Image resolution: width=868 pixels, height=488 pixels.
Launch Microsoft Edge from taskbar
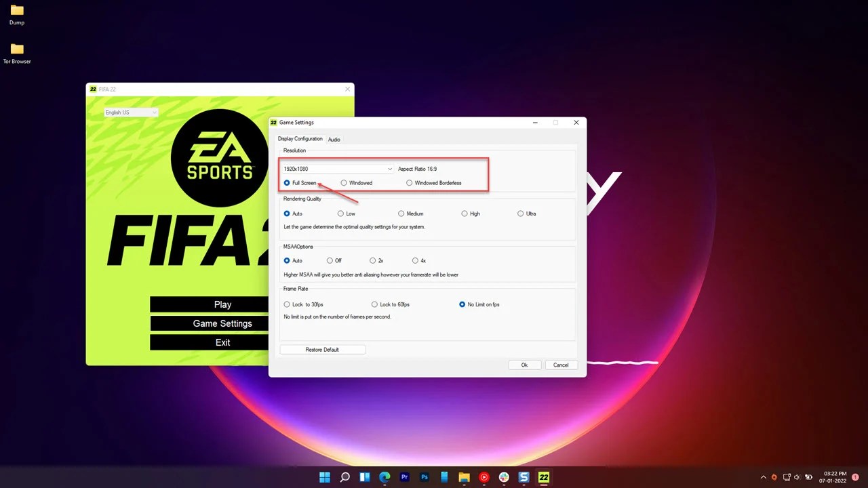pyautogui.click(x=384, y=477)
